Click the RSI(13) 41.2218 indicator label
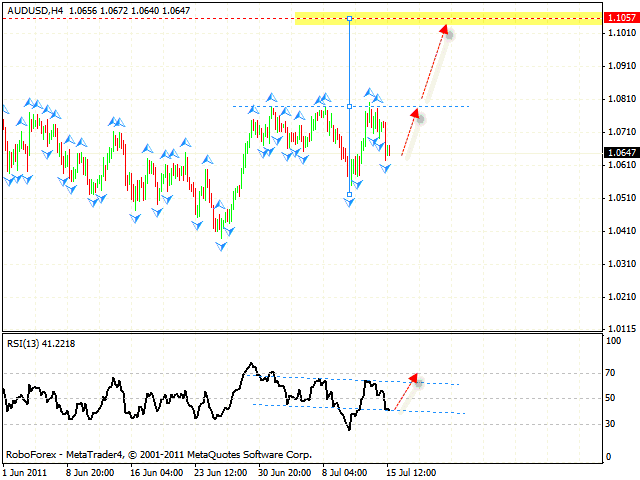640x480 pixels. (x=41, y=343)
